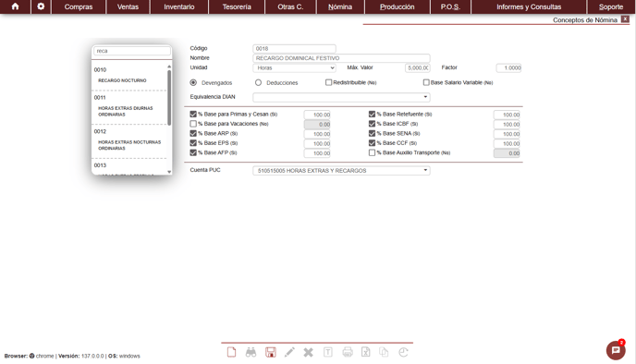
Task: Go to the home icon
Action: (15, 6)
